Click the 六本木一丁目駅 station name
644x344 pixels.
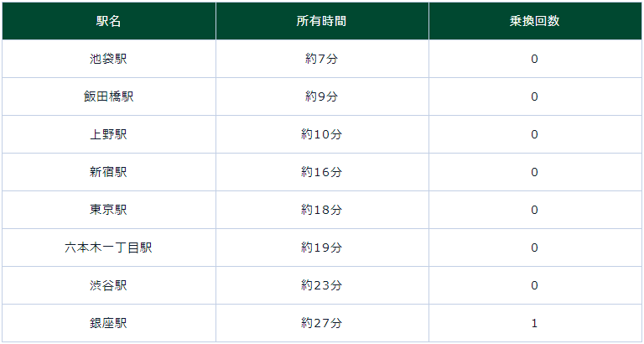click(x=108, y=248)
